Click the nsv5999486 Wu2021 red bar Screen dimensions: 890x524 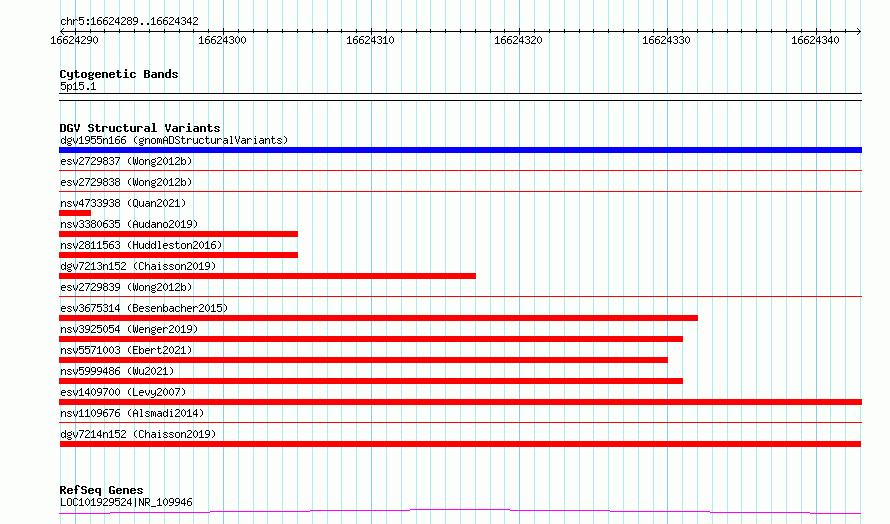[371, 381]
